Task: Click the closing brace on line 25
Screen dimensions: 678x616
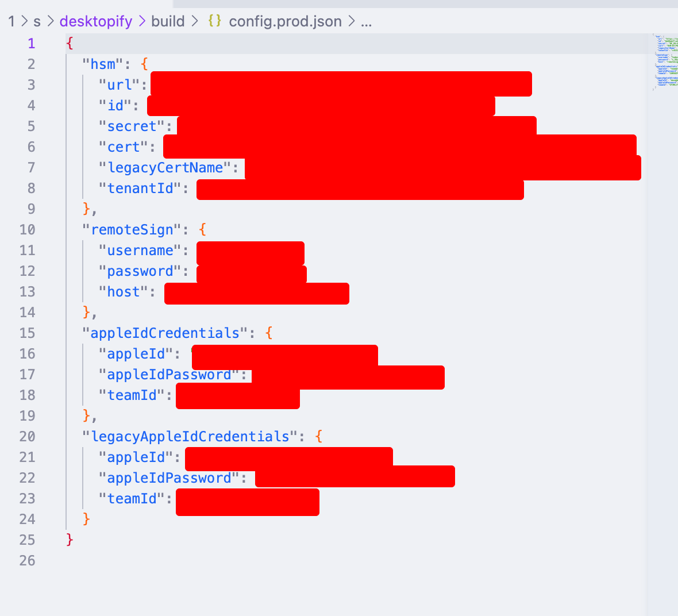Action: tap(69, 540)
